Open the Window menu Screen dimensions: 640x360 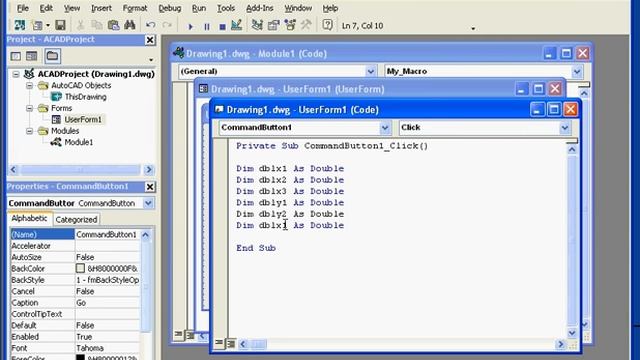[x=298, y=8]
